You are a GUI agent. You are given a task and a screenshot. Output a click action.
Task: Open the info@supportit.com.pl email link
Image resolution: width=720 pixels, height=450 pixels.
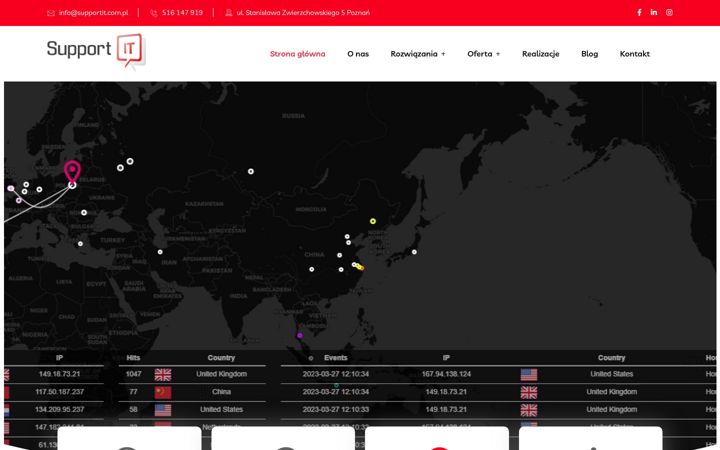point(93,13)
